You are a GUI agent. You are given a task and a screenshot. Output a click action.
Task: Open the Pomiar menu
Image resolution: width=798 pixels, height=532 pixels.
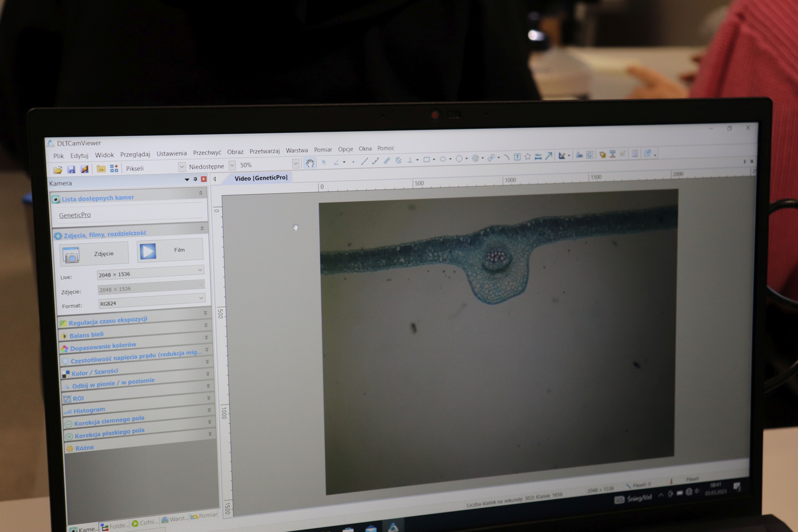(x=323, y=150)
